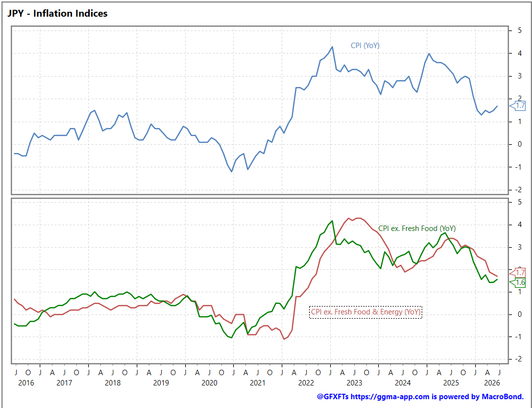Click the JPY - Inflation Indices title

click(57, 14)
